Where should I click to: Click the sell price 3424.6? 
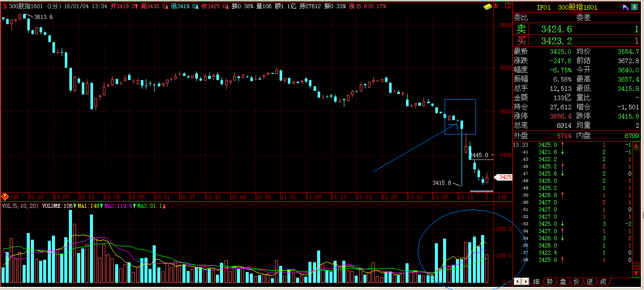[x=557, y=29]
